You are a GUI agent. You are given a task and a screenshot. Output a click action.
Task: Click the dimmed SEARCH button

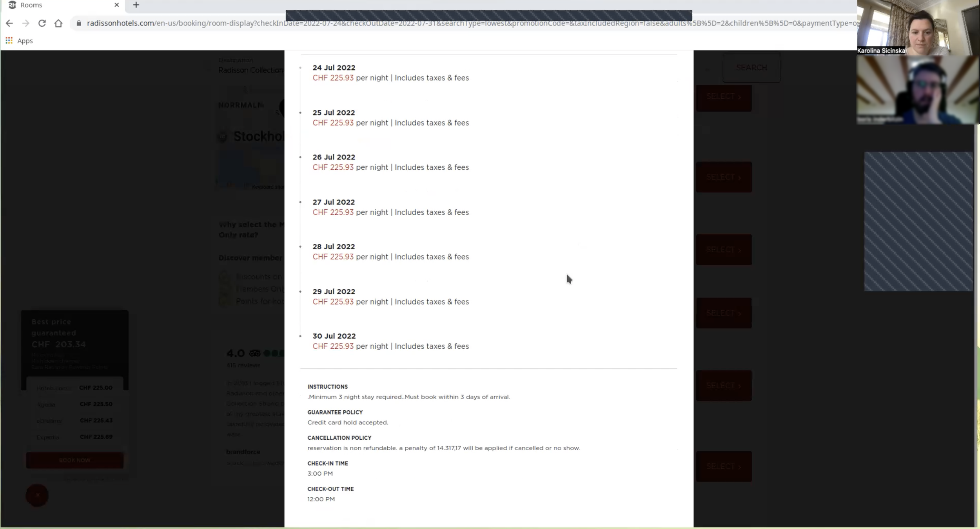point(751,67)
